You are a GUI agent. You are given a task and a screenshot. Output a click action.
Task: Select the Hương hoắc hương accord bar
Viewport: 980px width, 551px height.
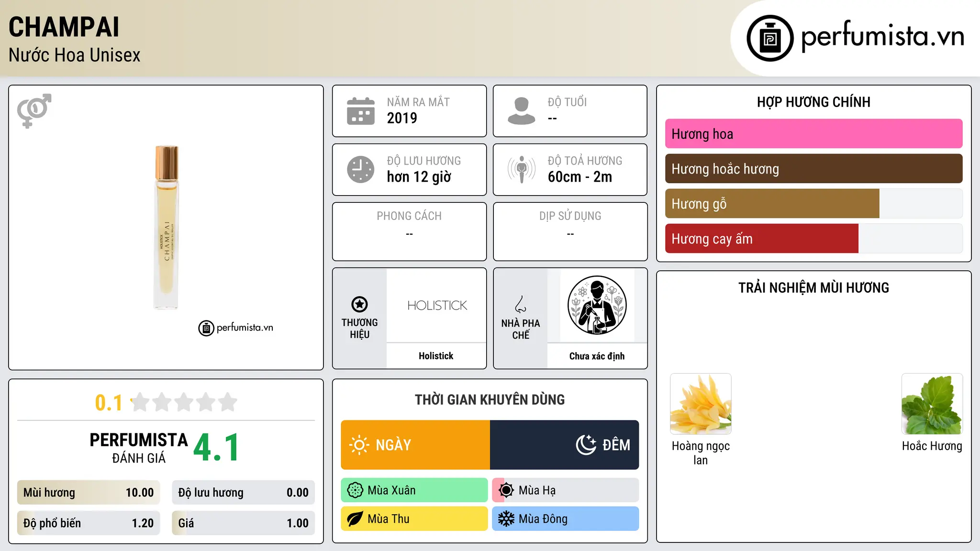click(x=813, y=169)
